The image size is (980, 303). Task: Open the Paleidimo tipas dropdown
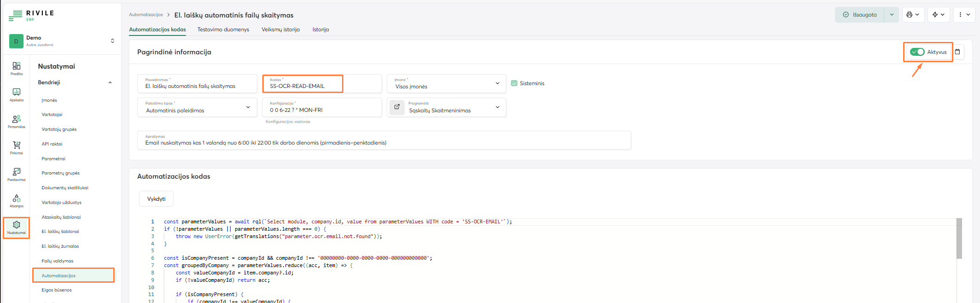248,107
